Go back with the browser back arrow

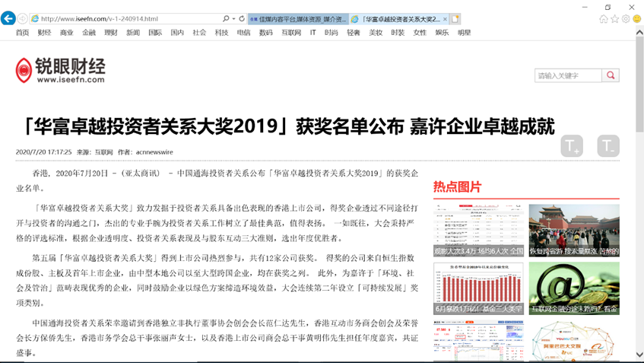(8, 18)
